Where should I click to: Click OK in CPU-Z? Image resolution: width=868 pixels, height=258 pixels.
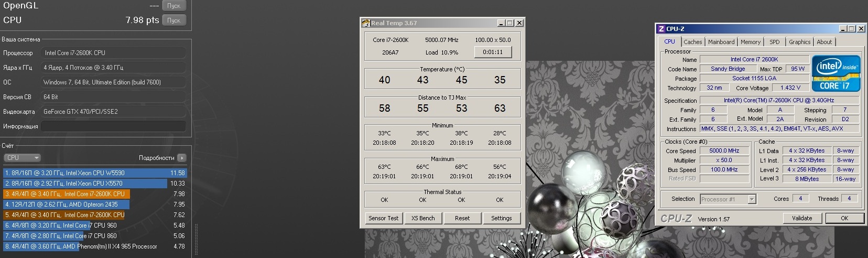point(844,218)
